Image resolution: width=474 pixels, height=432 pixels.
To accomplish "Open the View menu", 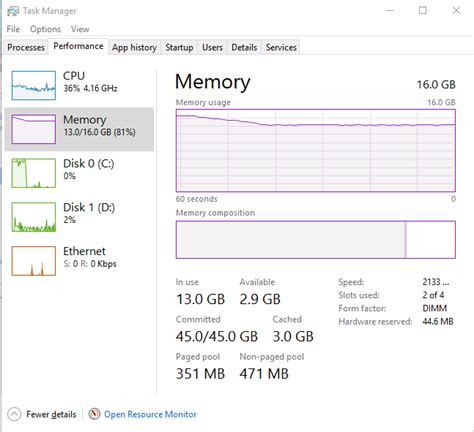I will (x=80, y=29).
